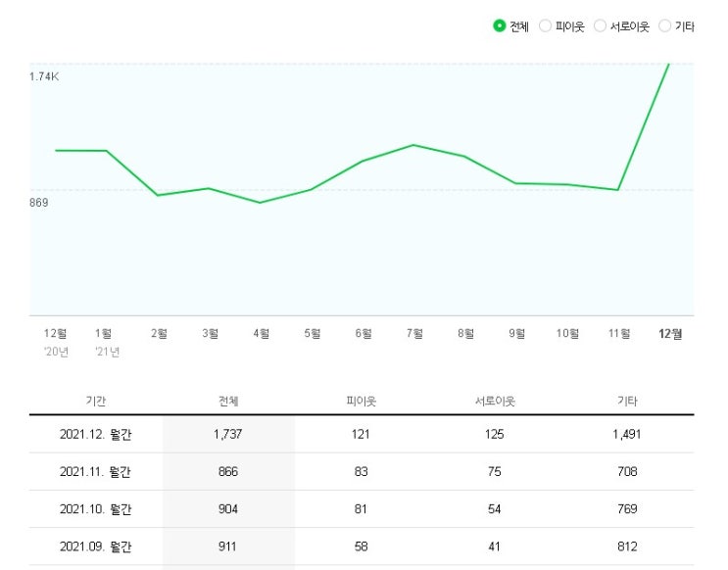Screen dimensions: 728x570
Task: Click the 54 cell in October row
Action: coord(495,509)
